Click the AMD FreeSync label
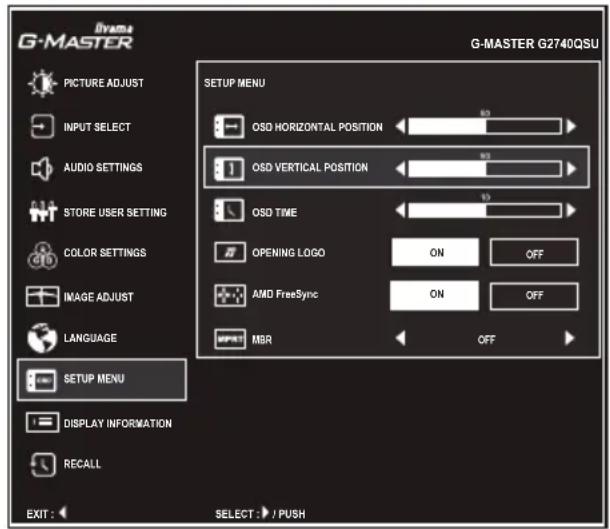Image resolution: width=610 pixels, height=529 pixels. 285,294
